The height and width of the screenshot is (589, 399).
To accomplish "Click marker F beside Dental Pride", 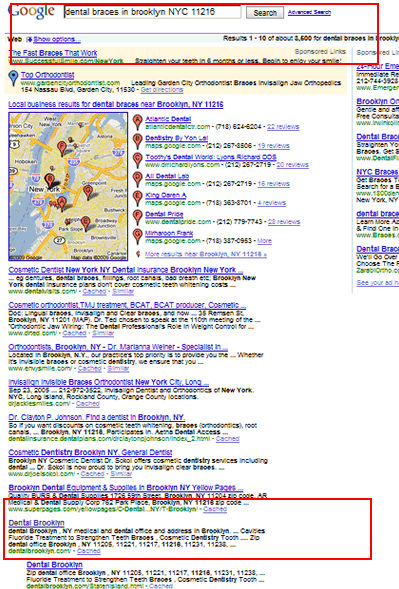I will click(x=138, y=217).
